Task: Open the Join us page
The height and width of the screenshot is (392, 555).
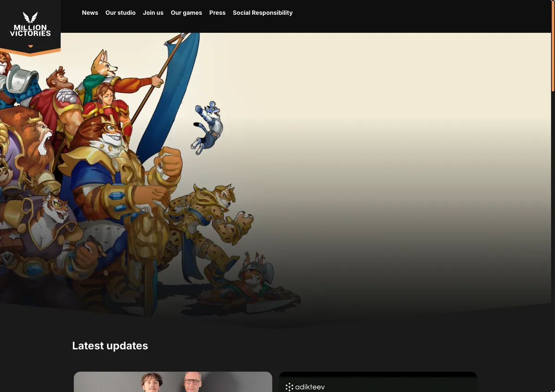Action: click(x=153, y=12)
